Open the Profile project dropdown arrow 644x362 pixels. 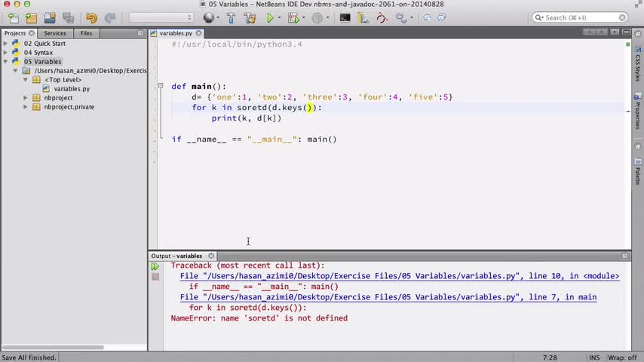[327, 17]
